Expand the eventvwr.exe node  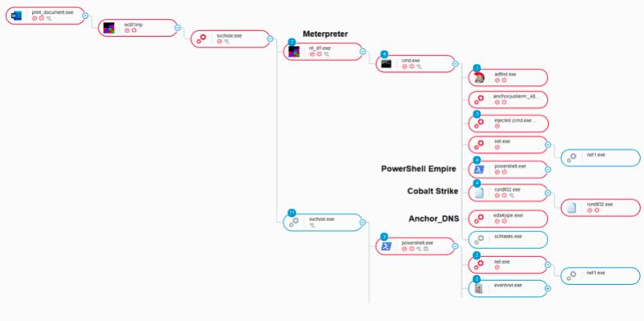click(547, 288)
